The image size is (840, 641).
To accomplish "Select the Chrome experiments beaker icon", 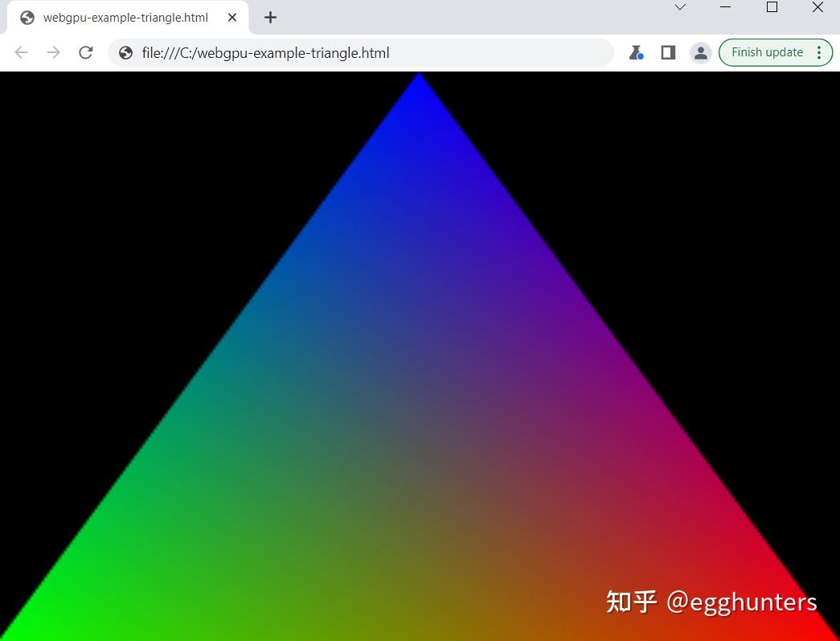I will (x=636, y=52).
